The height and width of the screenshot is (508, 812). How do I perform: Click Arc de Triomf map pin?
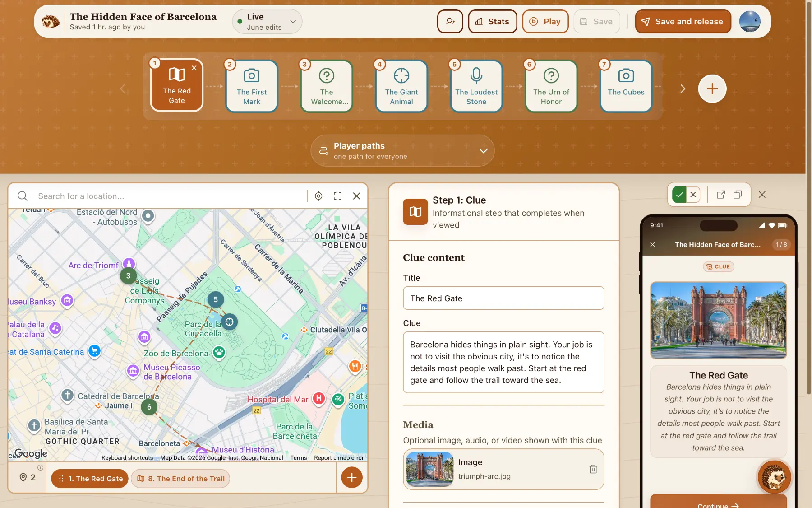129,263
